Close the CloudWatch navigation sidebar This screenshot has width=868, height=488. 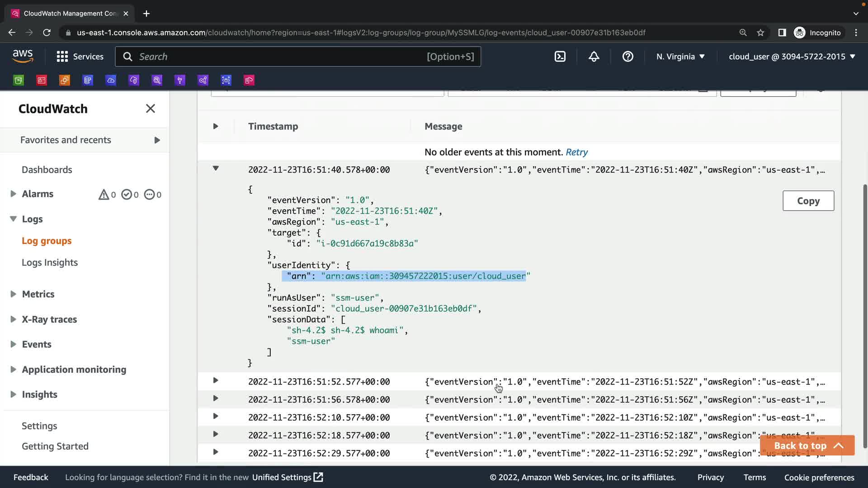(151, 108)
